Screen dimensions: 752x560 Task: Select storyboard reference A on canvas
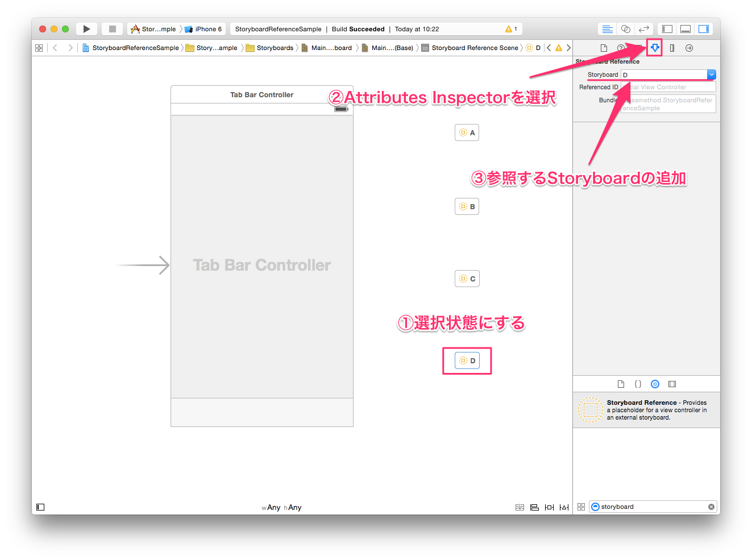467,132
